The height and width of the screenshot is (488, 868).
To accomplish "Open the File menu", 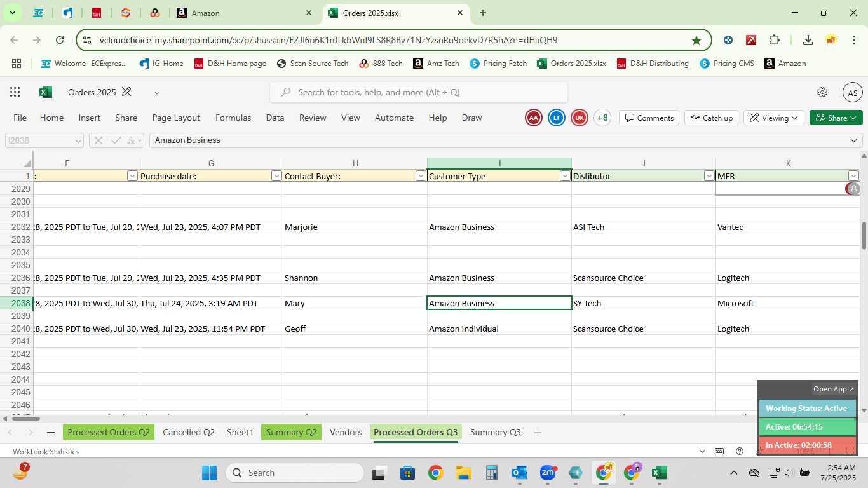I will click(x=20, y=118).
